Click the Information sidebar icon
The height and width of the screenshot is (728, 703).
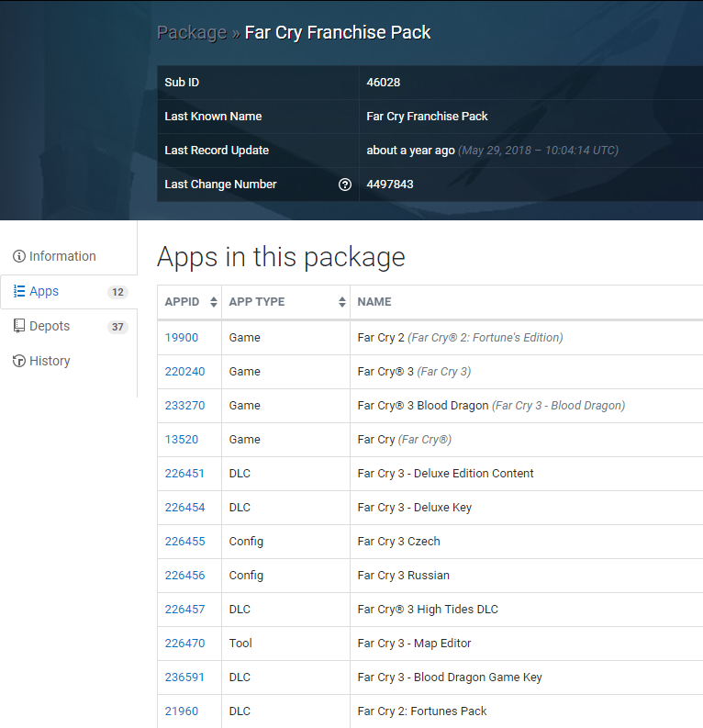[x=19, y=256]
